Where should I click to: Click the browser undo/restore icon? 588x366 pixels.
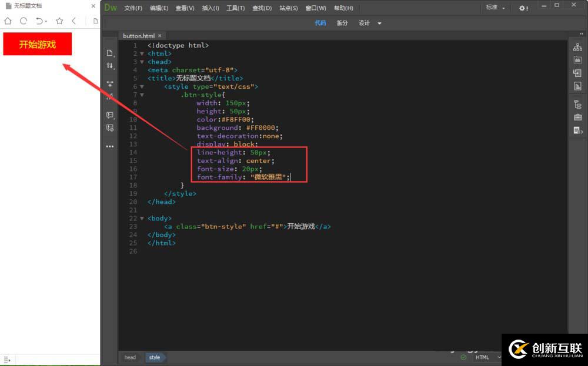40,21
